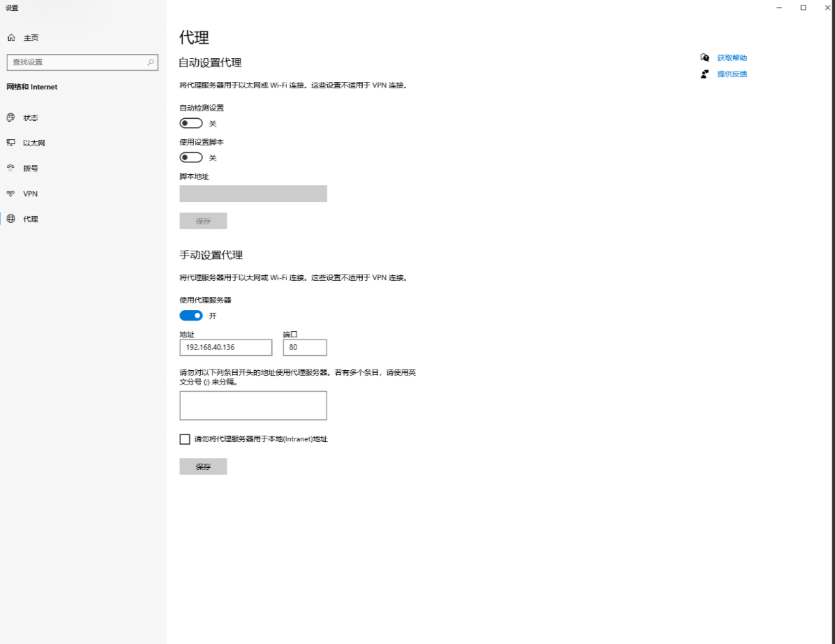Click the Give feedback (提供反馈) icon
Image resolution: width=835 pixels, height=644 pixels.
(x=705, y=74)
